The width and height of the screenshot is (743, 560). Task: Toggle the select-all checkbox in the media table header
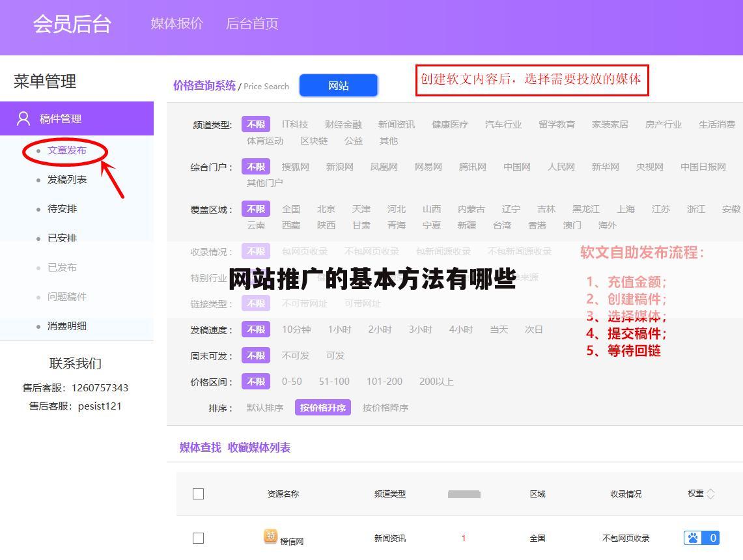click(199, 494)
